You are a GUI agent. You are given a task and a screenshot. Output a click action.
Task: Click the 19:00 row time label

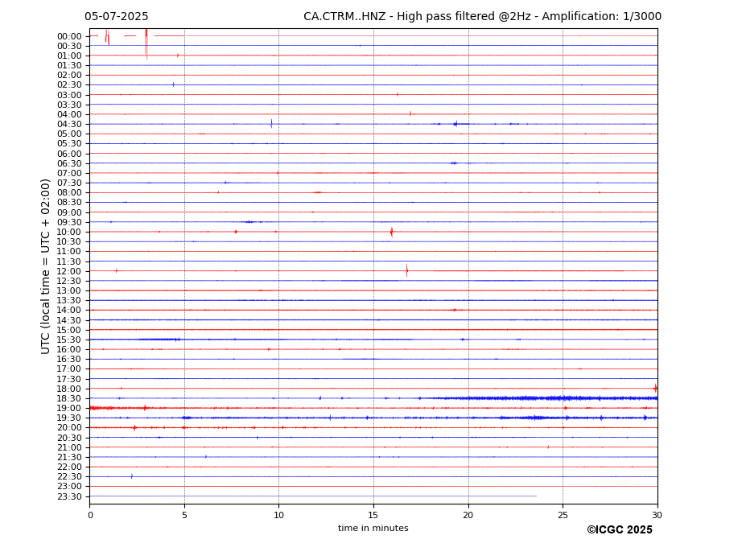click(69, 408)
